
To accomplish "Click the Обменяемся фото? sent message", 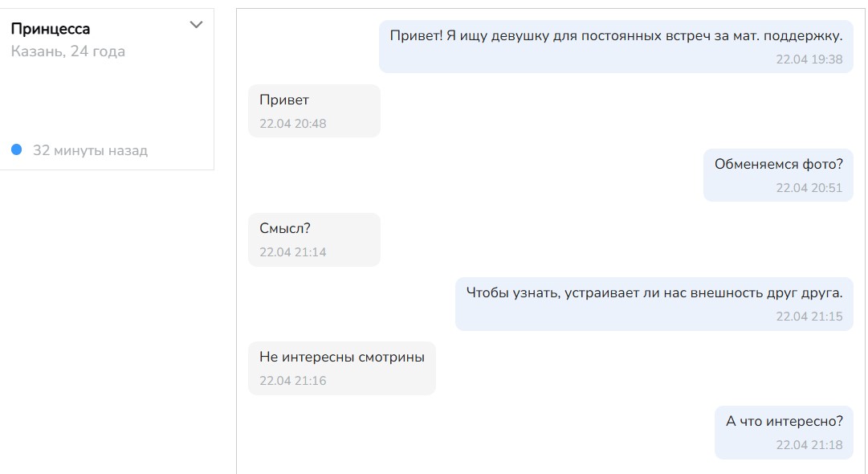I will 778,175.
